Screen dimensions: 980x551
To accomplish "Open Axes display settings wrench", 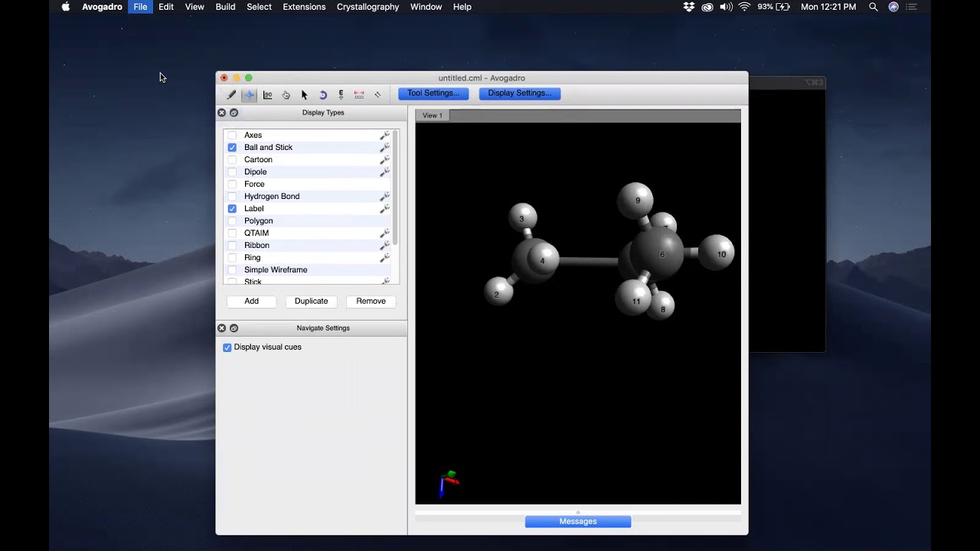I will 385,135.
